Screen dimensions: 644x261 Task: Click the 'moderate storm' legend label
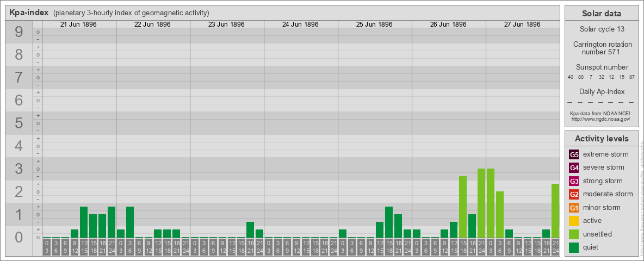click(x=608, y=194)
